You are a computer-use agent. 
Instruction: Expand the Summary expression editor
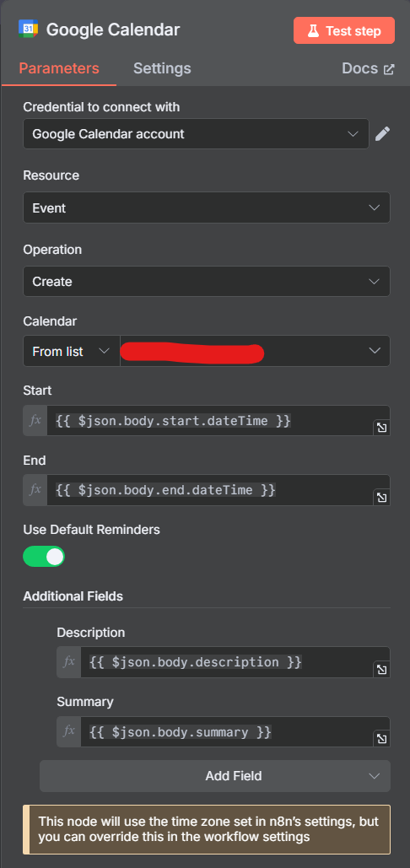pos(382,739)
